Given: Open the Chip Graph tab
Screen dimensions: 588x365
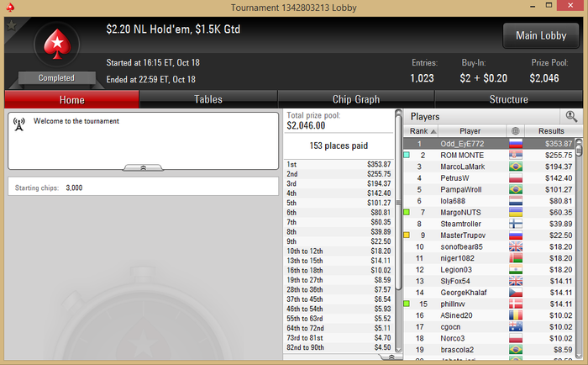Looking at the screenshot, I should point(356,99).
